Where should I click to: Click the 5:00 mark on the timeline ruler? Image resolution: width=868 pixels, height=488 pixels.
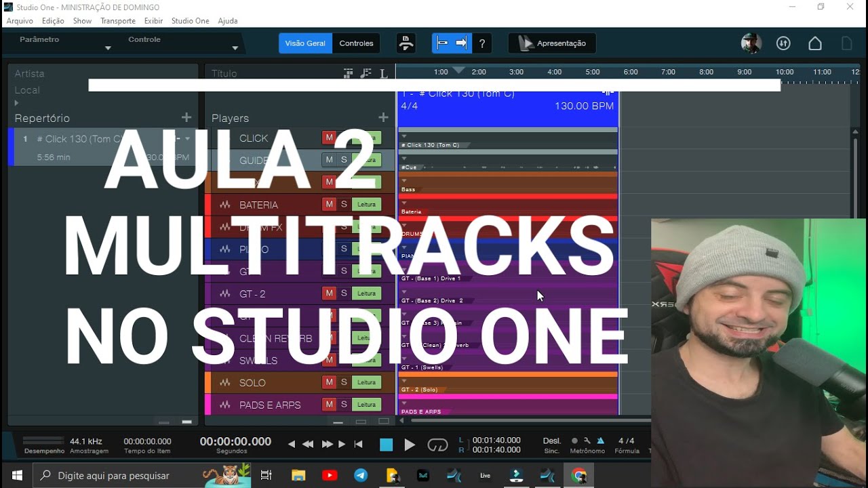[593, 72]
